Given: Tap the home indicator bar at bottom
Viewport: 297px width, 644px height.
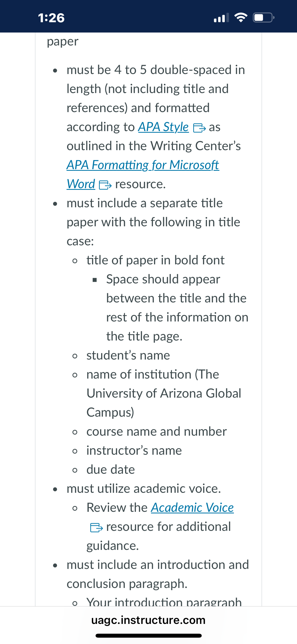Looking at the screenshot, I should pyautogui.click(x=149, y=636).
